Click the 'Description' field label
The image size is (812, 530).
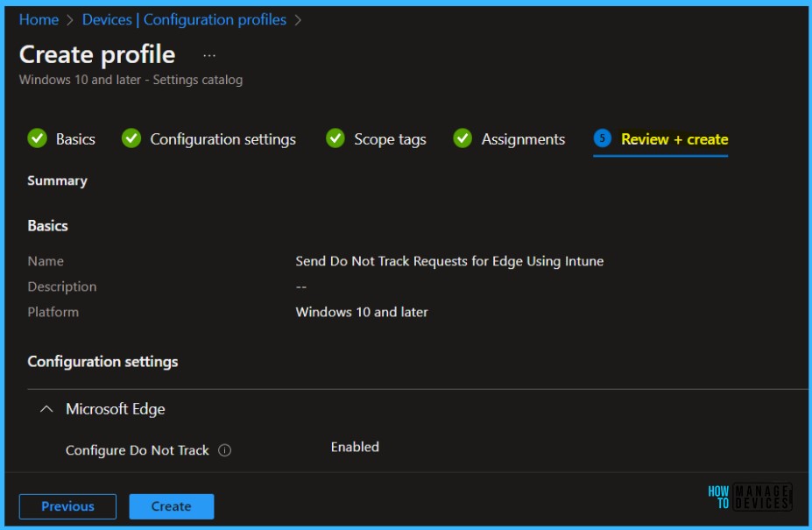(x=62, y=286)
